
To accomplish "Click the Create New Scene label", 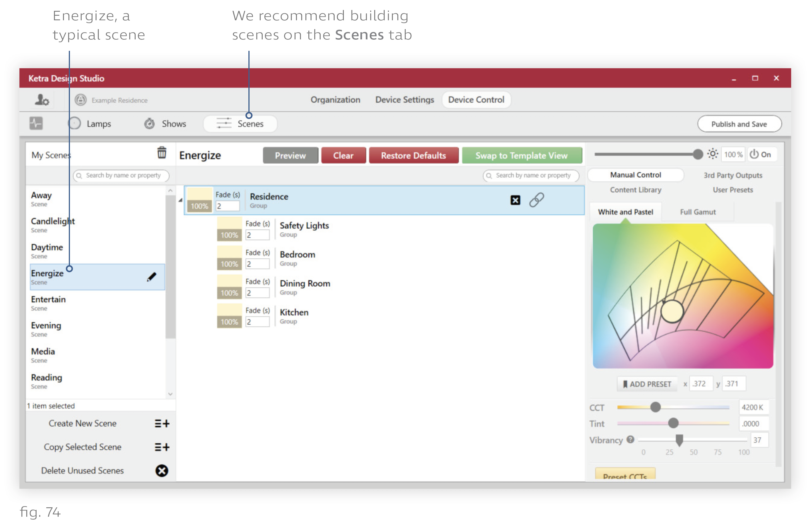I will point(83,423).
